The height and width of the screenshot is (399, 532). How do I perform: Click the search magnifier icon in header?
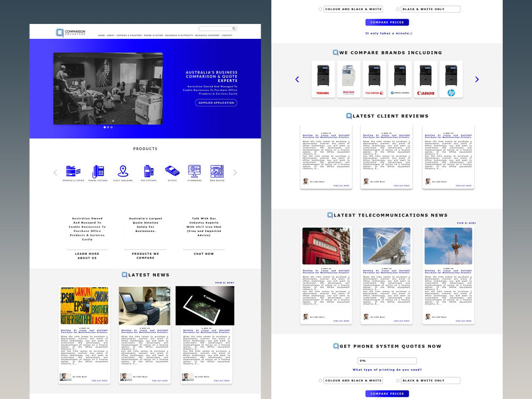tap(234, 29)
